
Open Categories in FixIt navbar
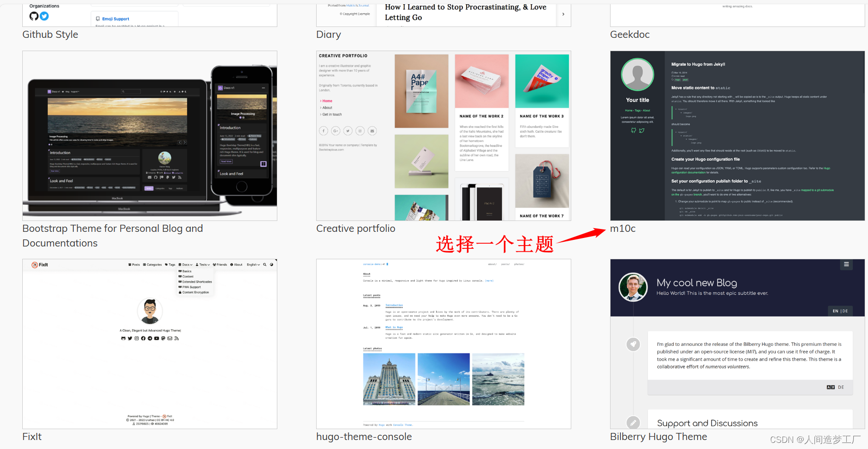(x=152, y=264)
